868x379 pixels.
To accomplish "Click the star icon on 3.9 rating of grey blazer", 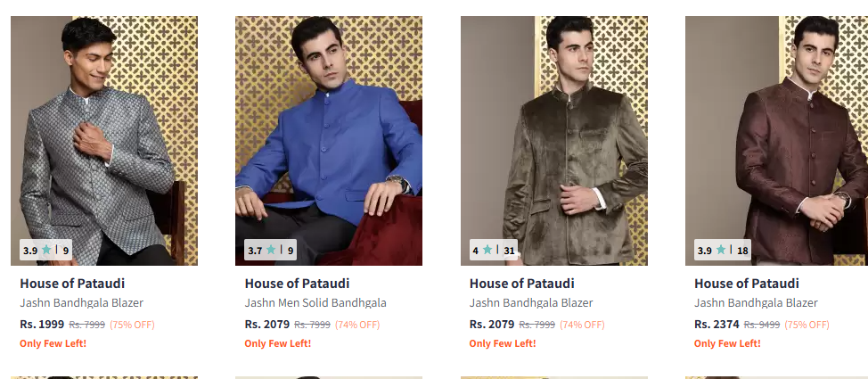I will [46, 250].
